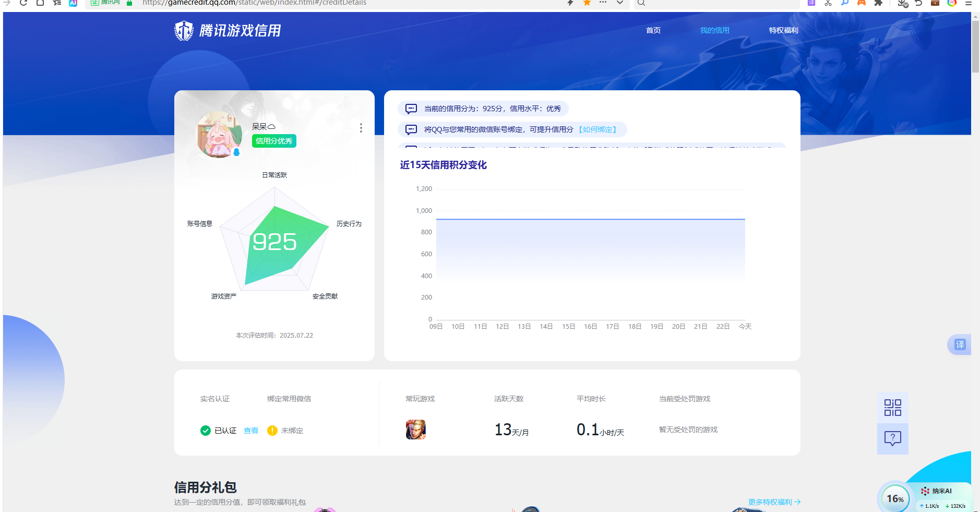Click the 09日 label on chart axis
The image size is (980, 512).
tap(436, 326)
